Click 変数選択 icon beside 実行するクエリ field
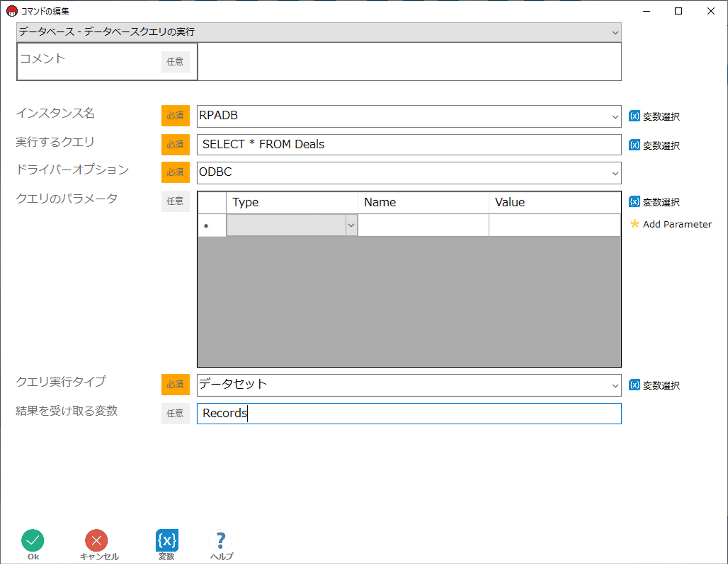Image resolution: width=728 pixels, height=564 pixels. [634, 145]
